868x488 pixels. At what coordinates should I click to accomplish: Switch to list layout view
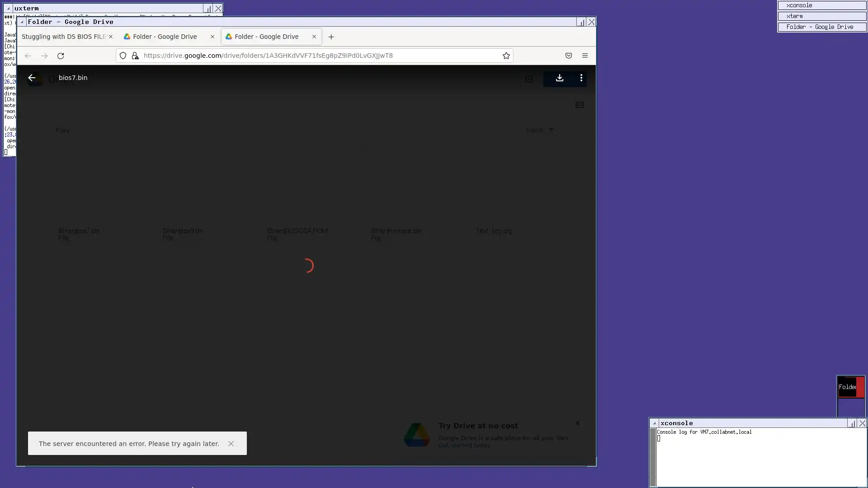pos(579,105)
